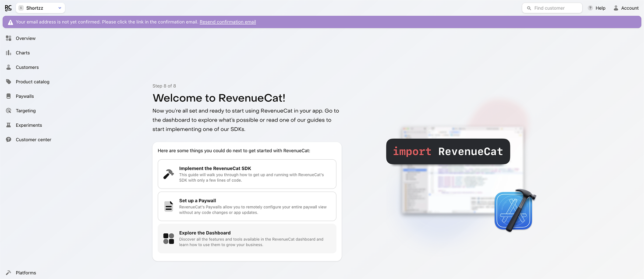Click the 'Welcome to RevenueCat!' heading
644x279 pixels.
219,98
